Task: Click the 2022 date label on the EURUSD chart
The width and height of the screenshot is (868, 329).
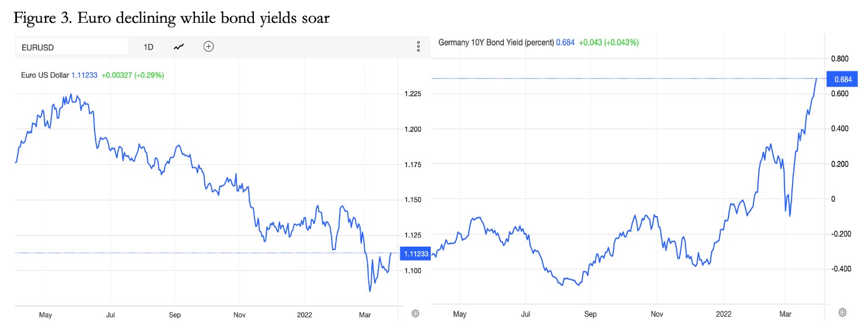Action: click(x=304, y=315)
